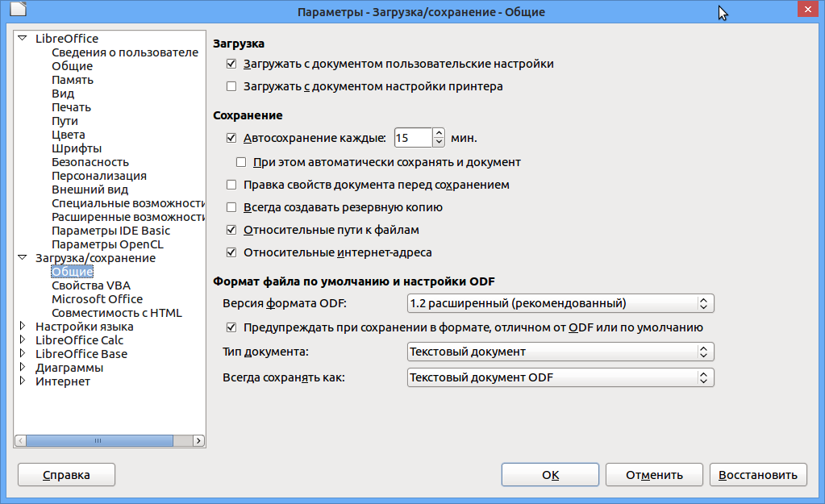This screenshot has width=825, height=504.
Task: Select 'Microsoft Office' tree item
Action: coord(98,299)
